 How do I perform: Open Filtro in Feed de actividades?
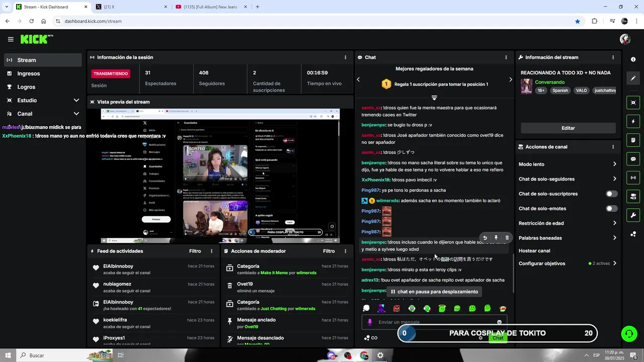(195, 251)
